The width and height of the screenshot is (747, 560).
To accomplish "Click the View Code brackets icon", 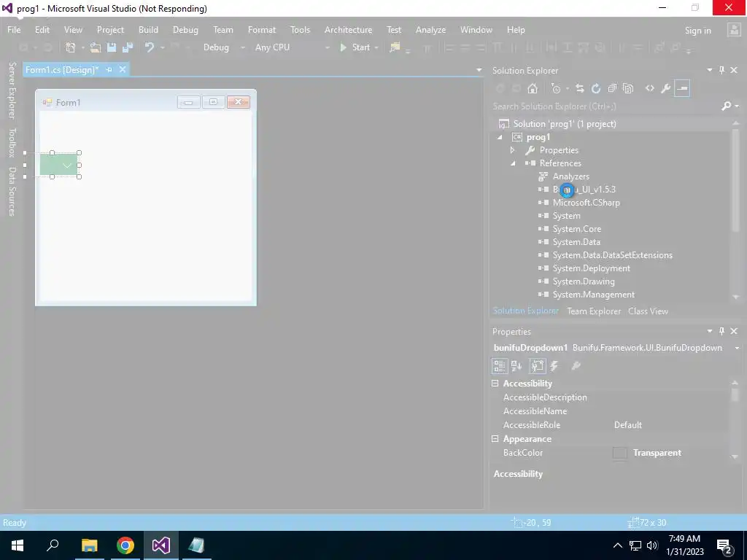I will pos(650,88).
